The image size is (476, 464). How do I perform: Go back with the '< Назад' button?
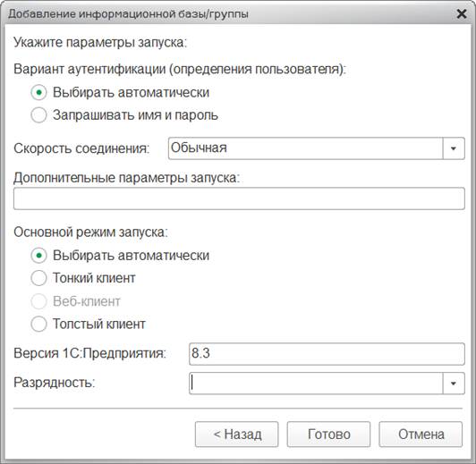(x=237, y=434)
